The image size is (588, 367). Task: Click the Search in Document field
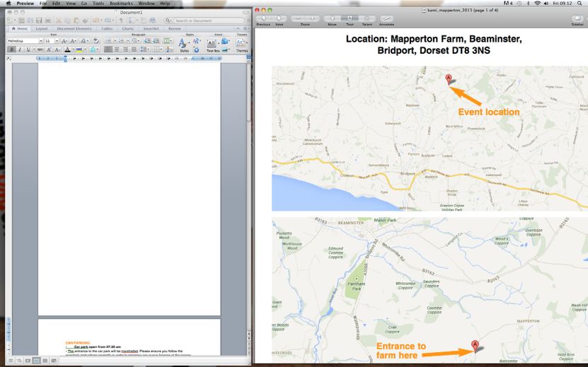point(204,21)
